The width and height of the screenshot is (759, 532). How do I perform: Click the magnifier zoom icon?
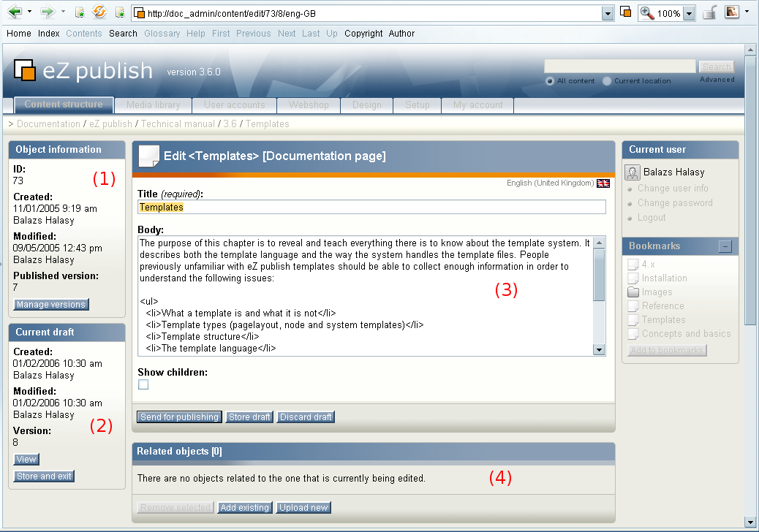[x=646, y=13]
